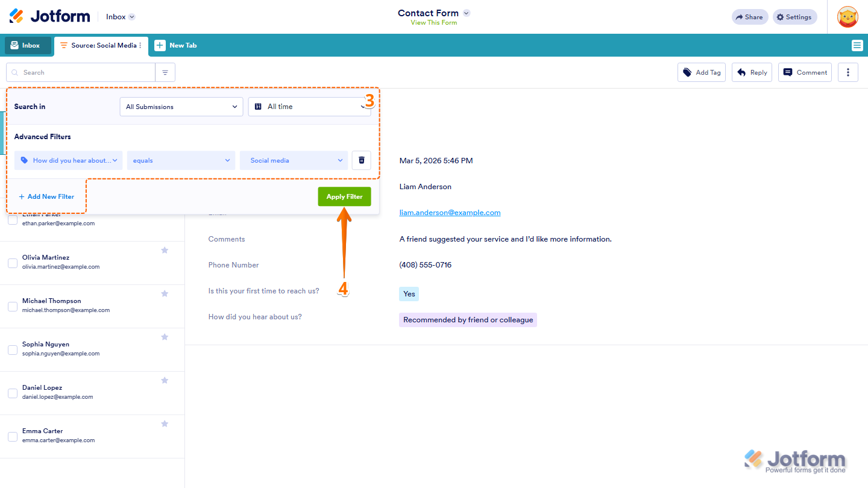Open liam.anderson@example.com email link
Screen dimensions: 868x488
tap(449, 212)
